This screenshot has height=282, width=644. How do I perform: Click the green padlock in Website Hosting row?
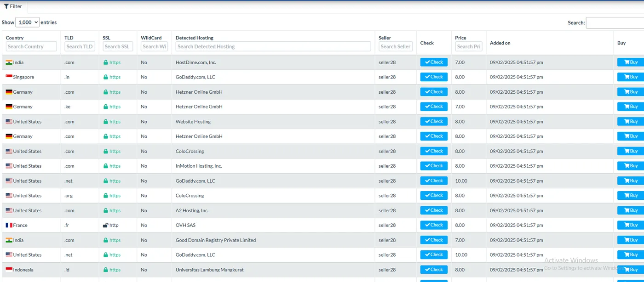105,122
